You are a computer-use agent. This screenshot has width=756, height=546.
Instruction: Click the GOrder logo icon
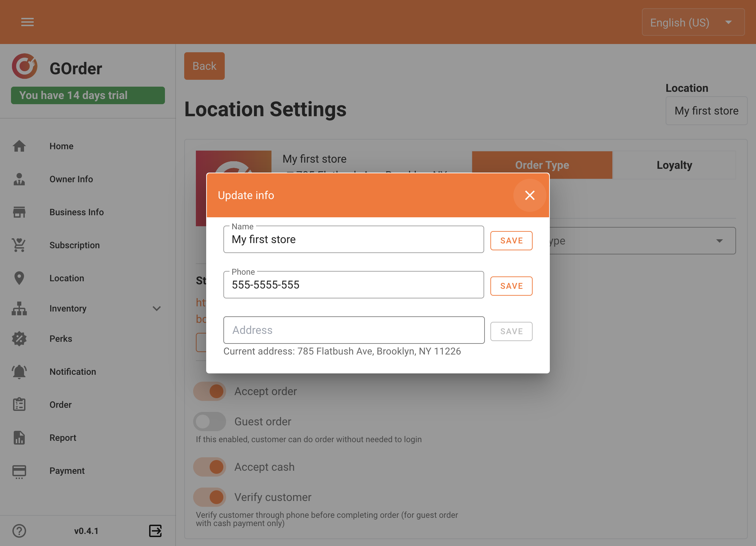(x=24, y=66)
